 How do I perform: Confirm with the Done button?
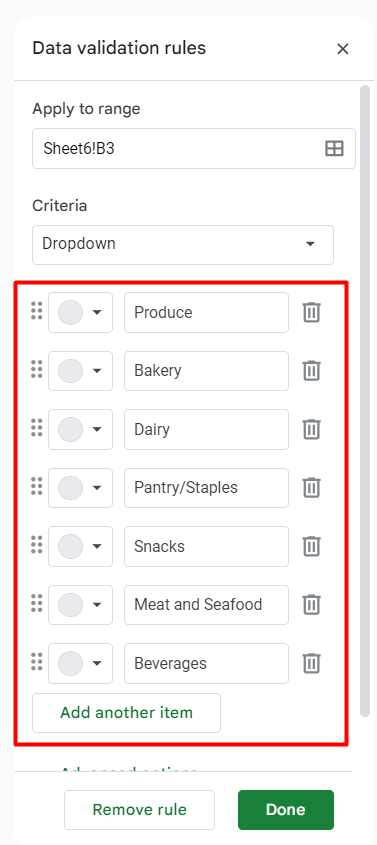pos(286,810)
